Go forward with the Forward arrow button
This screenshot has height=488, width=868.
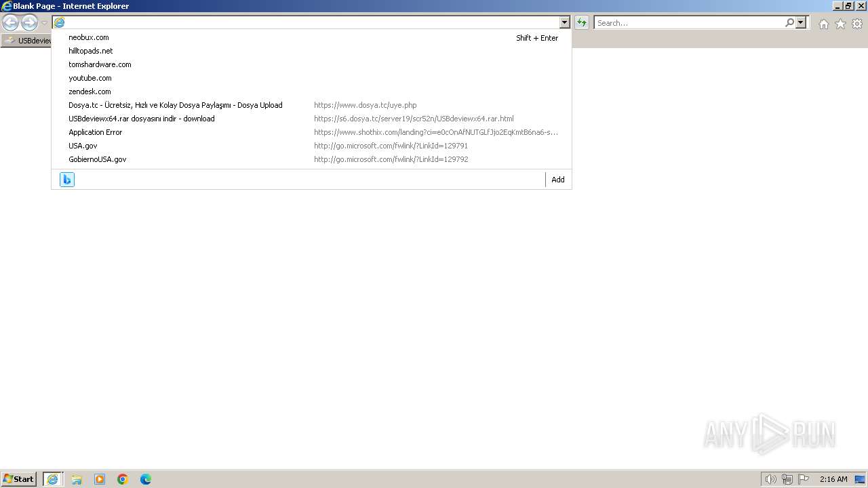tap(29, 23)
